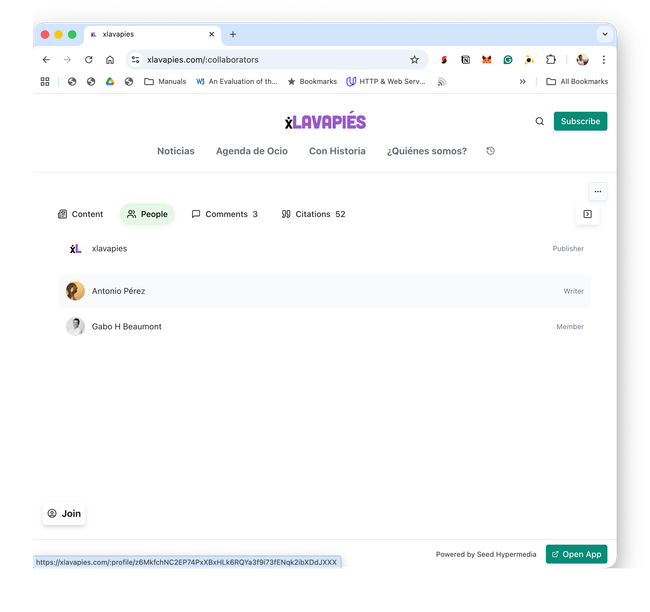Click the Open App button
The height and width of the screenshot is (612, 650).
(576, 554)
